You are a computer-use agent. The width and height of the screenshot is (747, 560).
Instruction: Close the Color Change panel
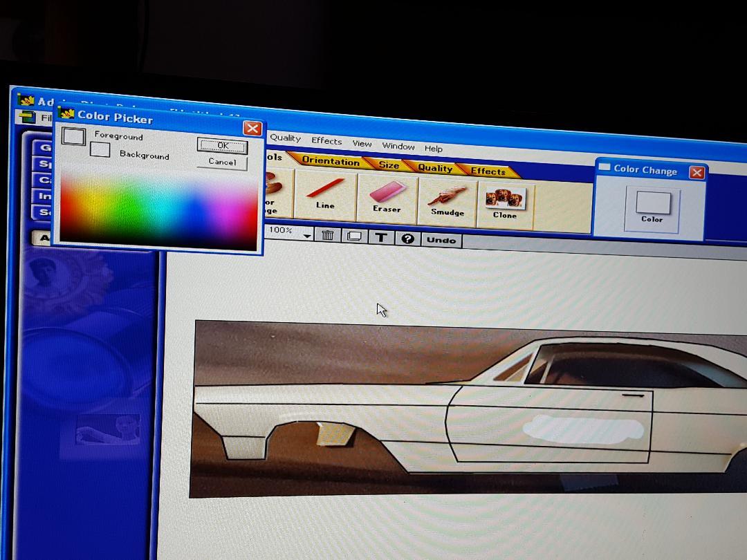pyautogui.click(x=697, y=172)
